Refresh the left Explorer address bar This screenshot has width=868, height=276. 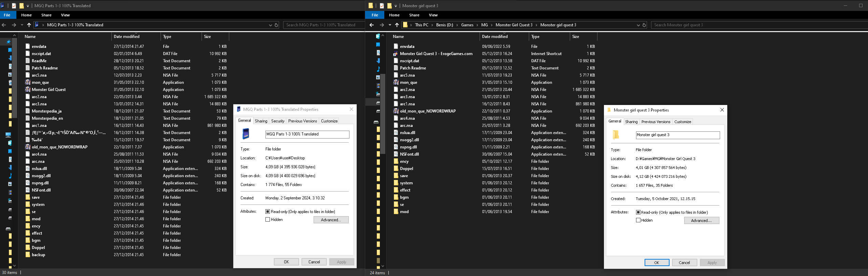click(276, 25)
